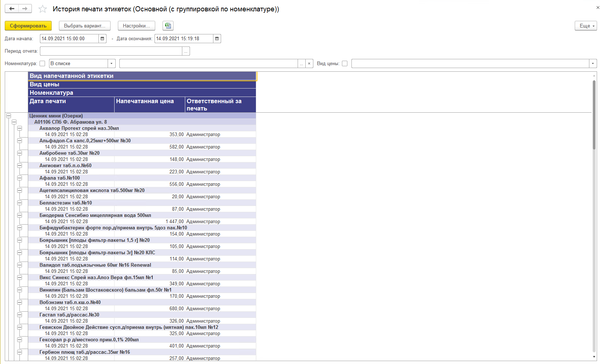Collapse the 'Ценник мини (Озерки)' group
The width and height of the screenshot is (600, 364).
8,116
